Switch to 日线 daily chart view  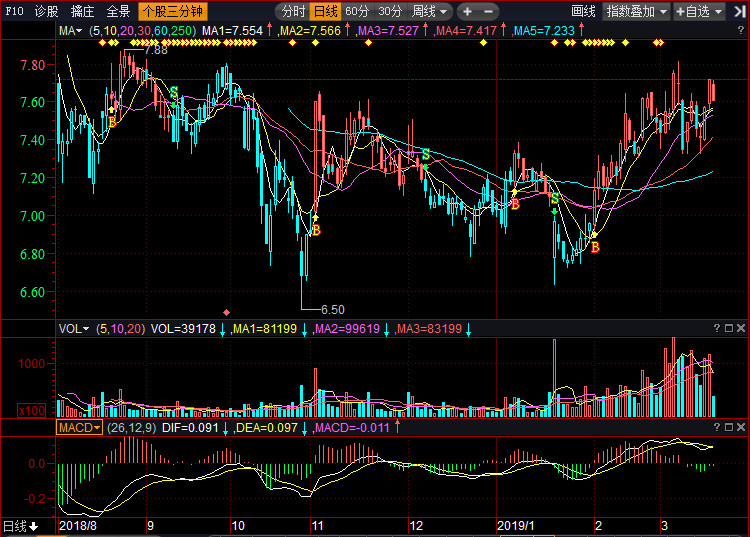click(x=325, y=11)
